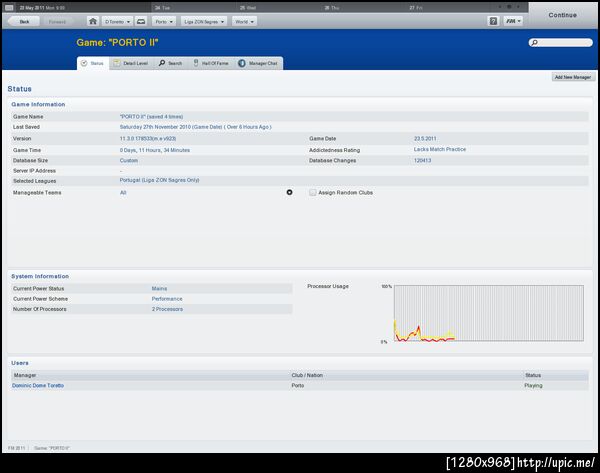This screenshot has width=600, height=473.
Task: Click the Portugal (Liga ZON Sagres Only) link
Action: [x=159, y=180]
